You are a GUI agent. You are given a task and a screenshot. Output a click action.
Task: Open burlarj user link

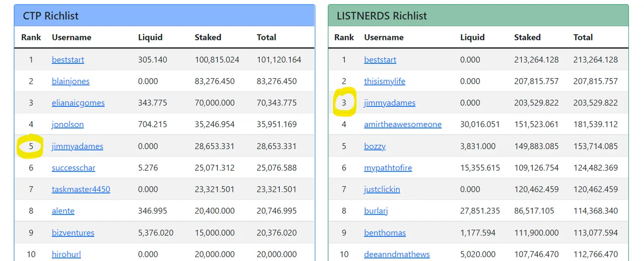pyautogui.click(x=376, y=211)
